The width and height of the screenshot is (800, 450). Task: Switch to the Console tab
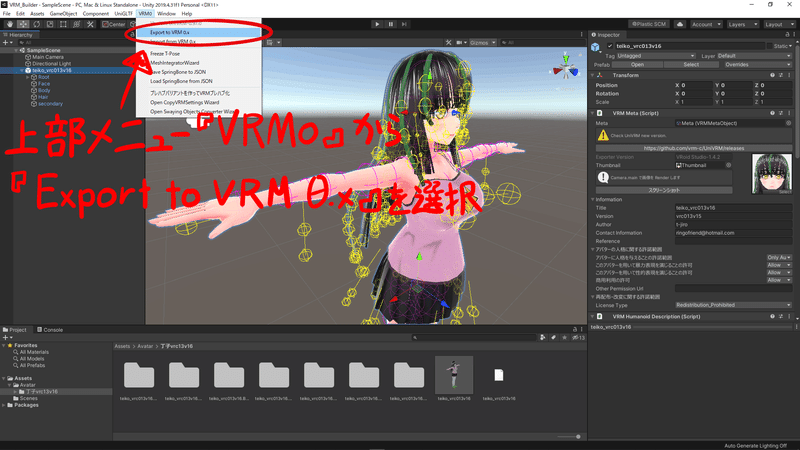[50, 330]
